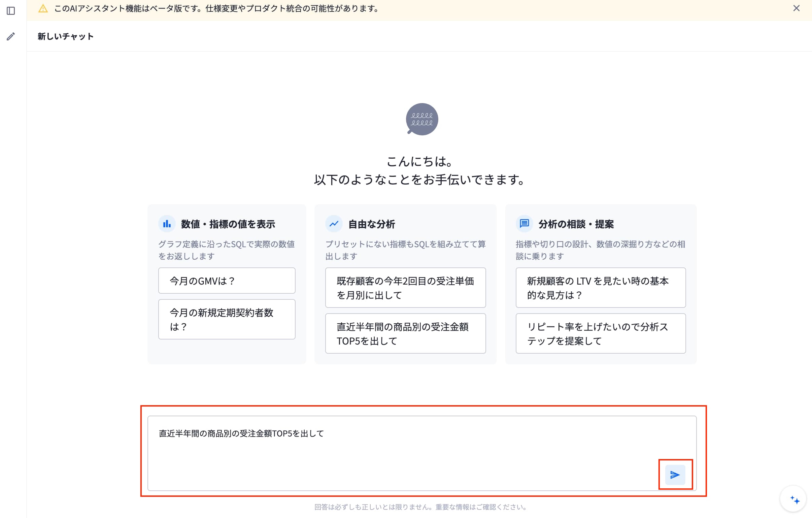Focus the chat message input field
This screenshot has width=812, height=518.
coord(422,453)
